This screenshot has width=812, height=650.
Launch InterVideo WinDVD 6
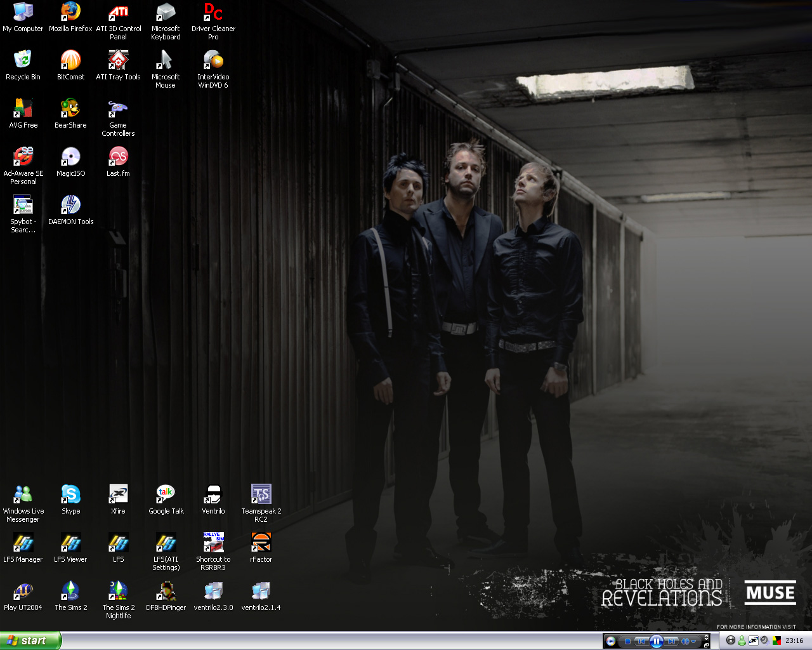pyautogui.click(x=213, y=69)
